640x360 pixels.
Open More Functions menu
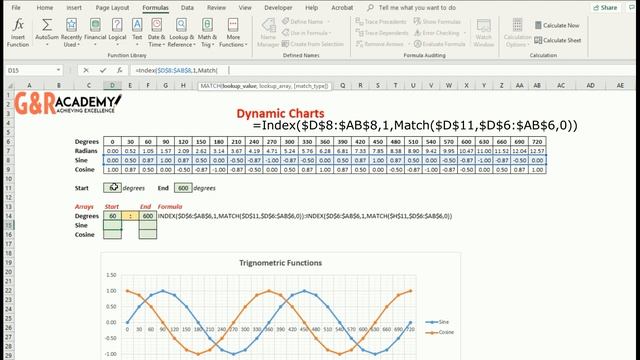coord(233,33)
